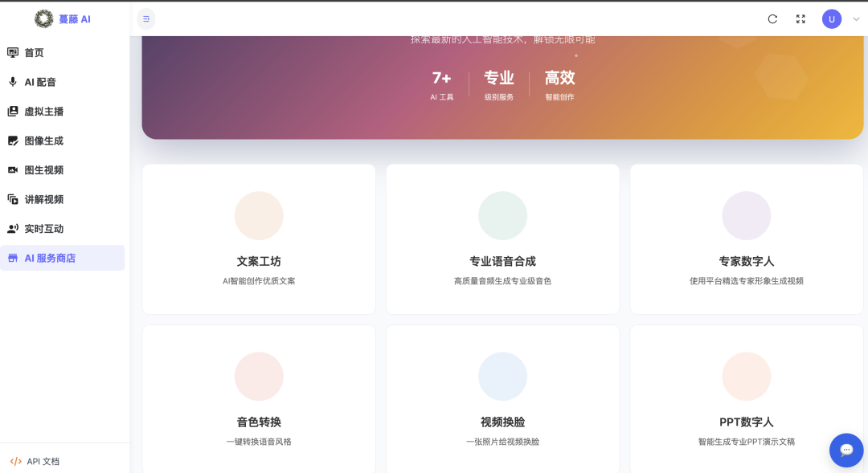Click the 实时互动 person icon
868x473 pixels.
tap(13, 229)
